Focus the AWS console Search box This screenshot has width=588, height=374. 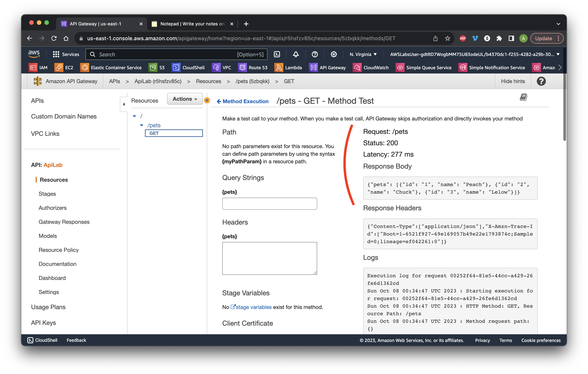pyautogui.click(x=176, y=54)
